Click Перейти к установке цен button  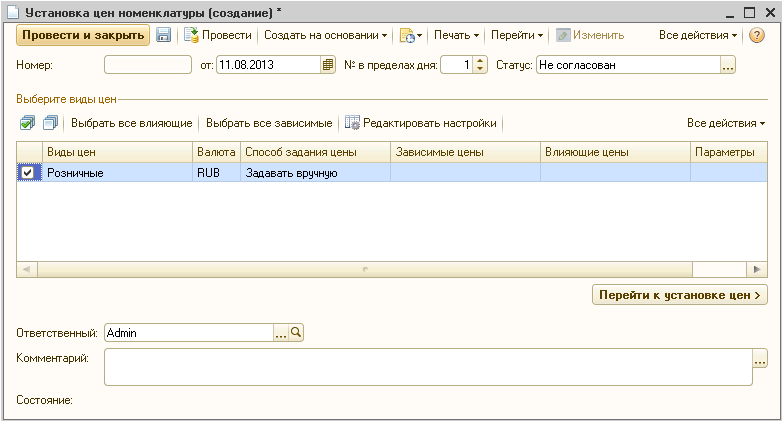tap(679, 295)
